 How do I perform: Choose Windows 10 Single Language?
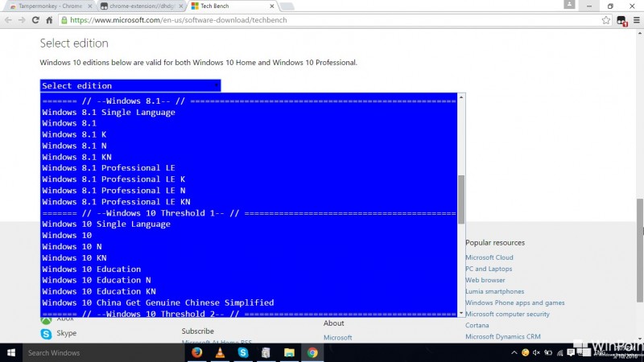249,224
